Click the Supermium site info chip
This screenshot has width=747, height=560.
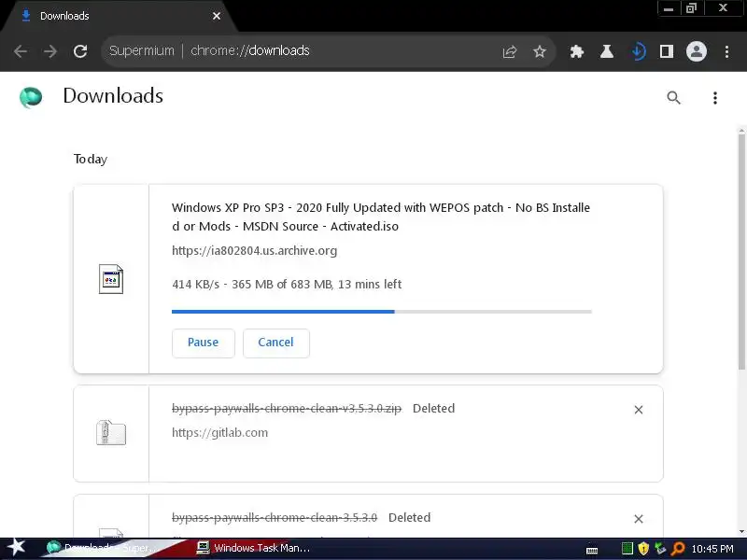coord(142,51)
